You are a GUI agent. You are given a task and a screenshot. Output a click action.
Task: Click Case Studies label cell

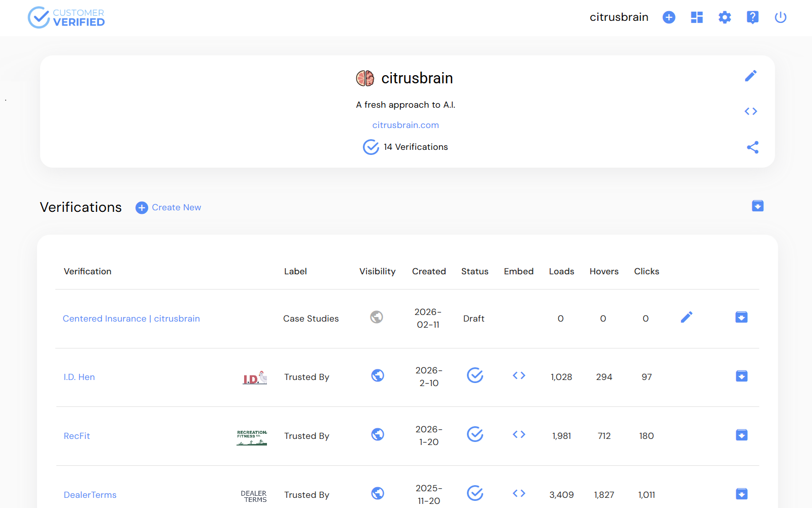[x=311, y=319]
